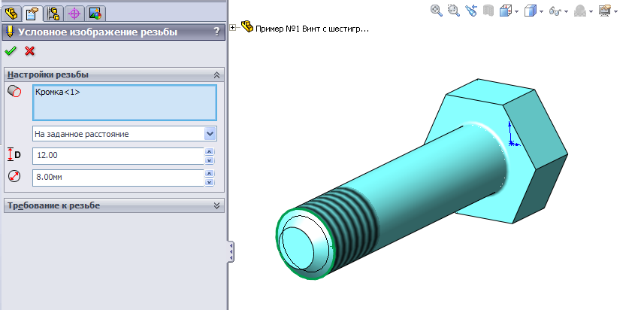Cancel cosmetic thread with red X
This screenshot has width=644, height=310.
tap(29, 51)
